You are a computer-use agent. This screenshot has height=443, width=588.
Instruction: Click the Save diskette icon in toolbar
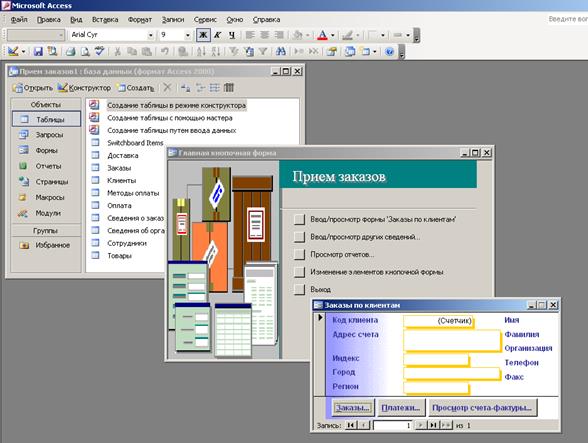tap(38, 51)
